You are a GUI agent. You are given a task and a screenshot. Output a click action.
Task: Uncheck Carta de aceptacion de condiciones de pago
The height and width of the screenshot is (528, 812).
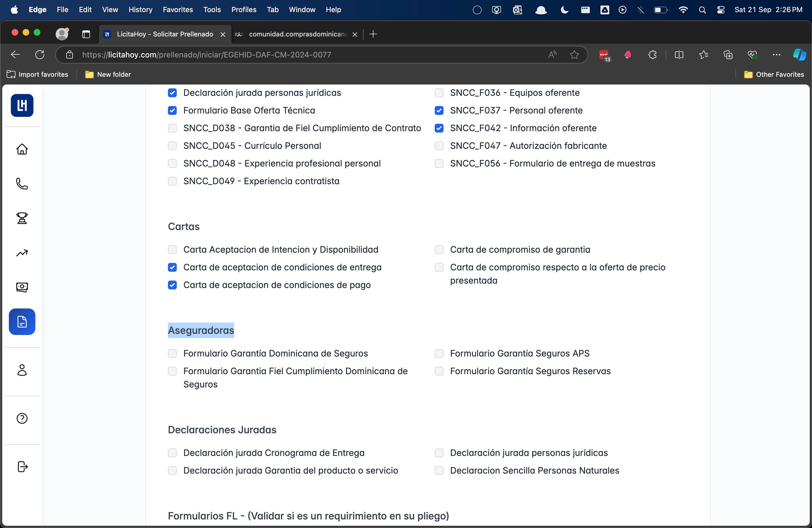[172, 285]
